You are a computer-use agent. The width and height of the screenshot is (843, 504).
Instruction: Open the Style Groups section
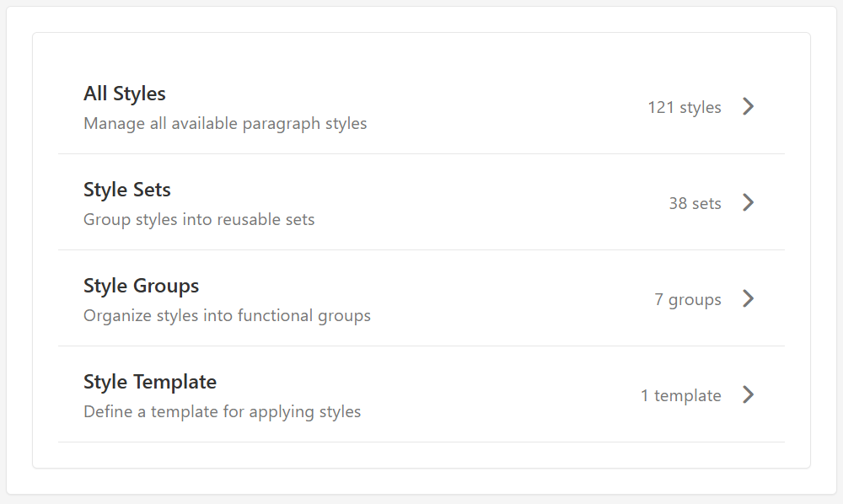(421, 299)
